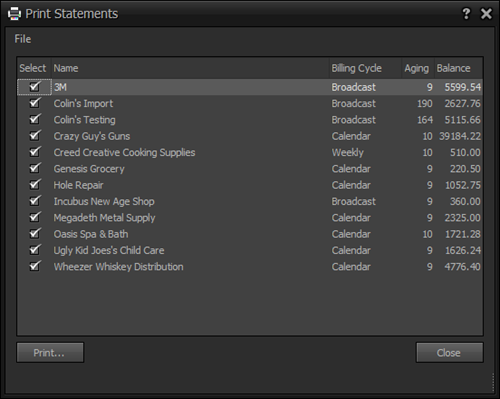Select the 3M name cell

(60, 87)
